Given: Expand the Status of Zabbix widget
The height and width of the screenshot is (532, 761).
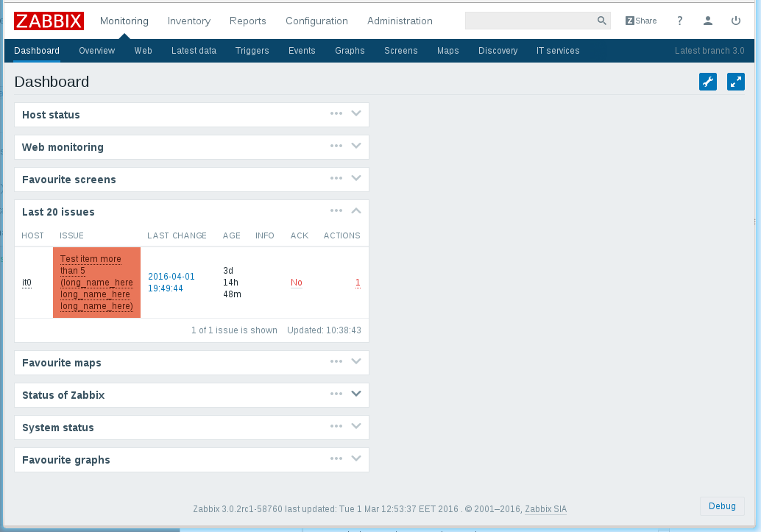Looking at the screenshot, I should (x=356, y=394).
